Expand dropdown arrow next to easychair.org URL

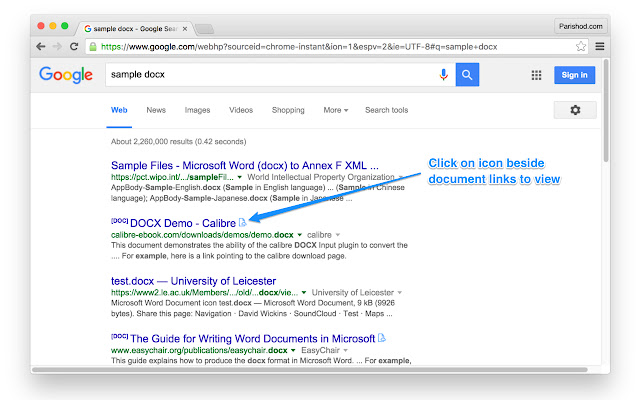click(x=293, y=350)
